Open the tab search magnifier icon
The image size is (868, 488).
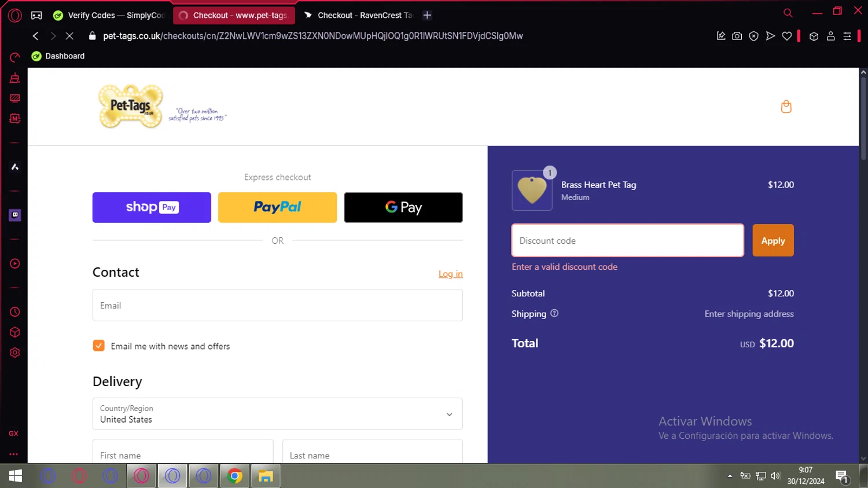[788, 13]
